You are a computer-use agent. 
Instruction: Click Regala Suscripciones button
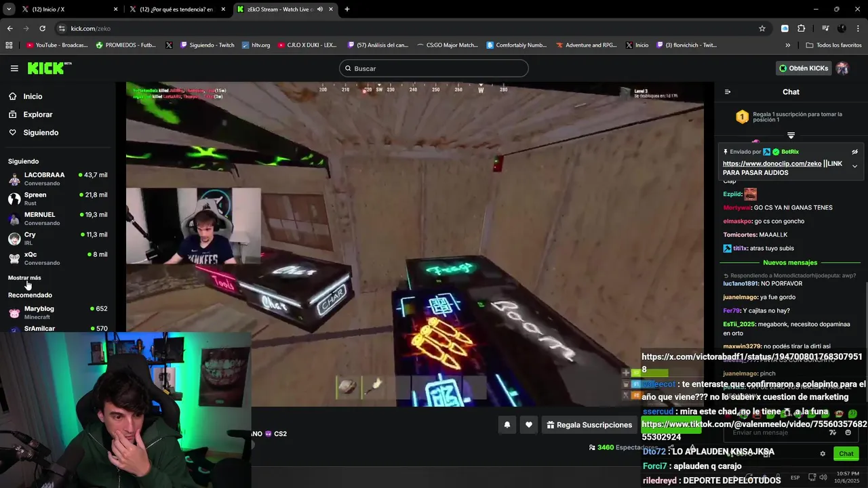pyautogui.click(x=589, y=425)
